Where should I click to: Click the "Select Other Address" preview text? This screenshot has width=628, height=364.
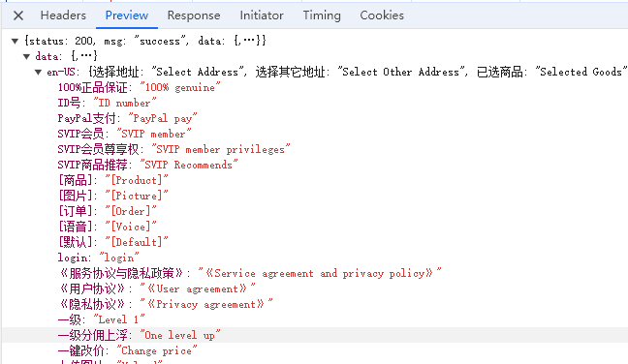coord(400,72)
